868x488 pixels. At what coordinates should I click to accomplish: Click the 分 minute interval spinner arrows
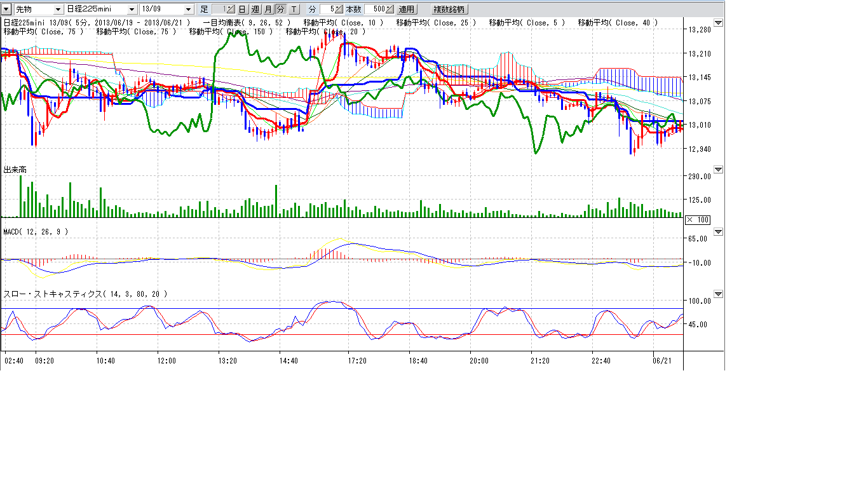coord(339,10)
